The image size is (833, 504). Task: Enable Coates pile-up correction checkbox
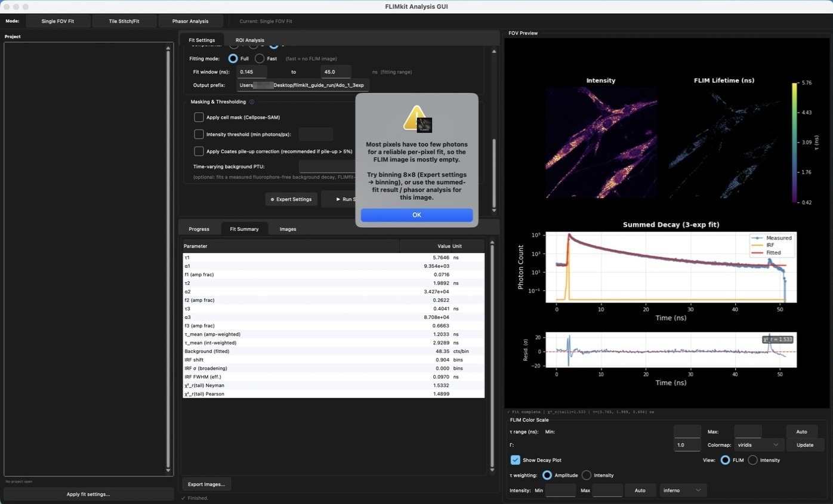(x=199, y=151)
